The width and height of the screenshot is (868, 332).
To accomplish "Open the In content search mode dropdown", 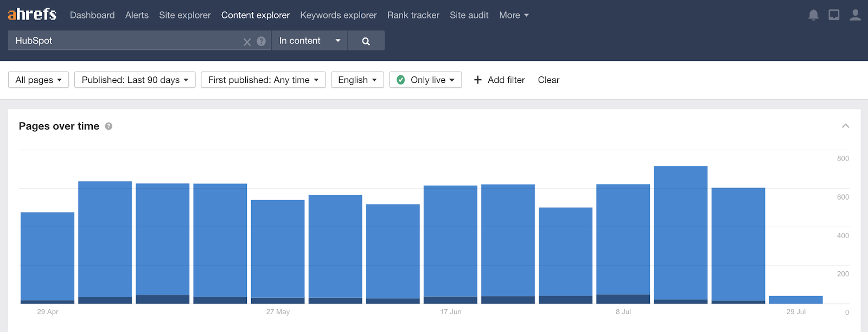I will 309,41.
